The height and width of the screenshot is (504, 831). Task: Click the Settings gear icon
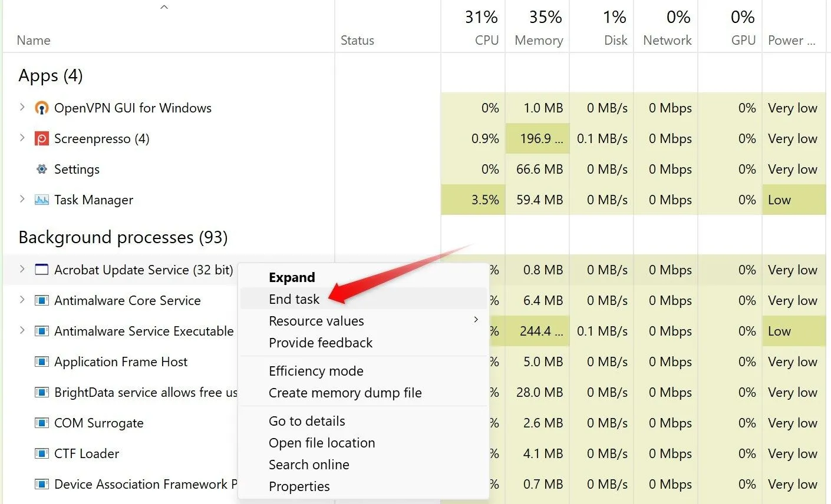coord(41,169)
